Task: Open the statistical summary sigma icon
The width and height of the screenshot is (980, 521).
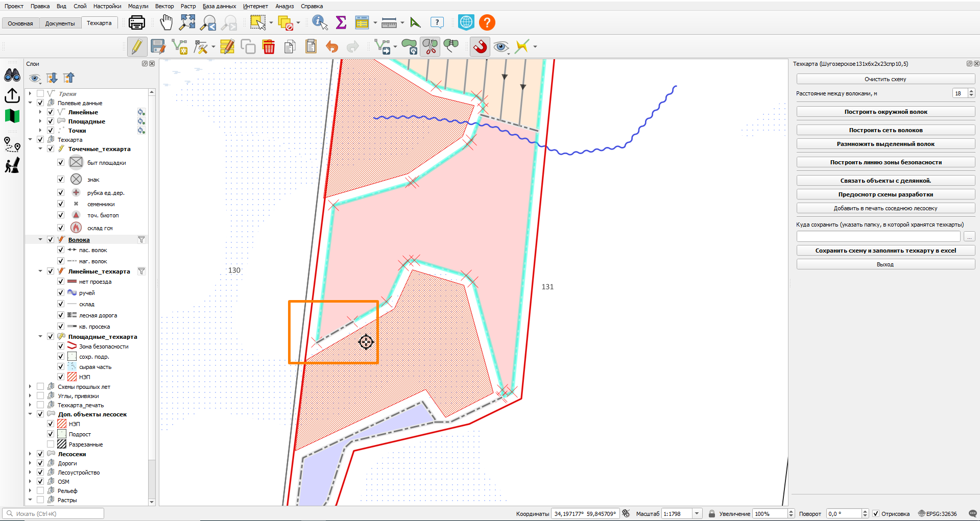Action: [341, 22]
